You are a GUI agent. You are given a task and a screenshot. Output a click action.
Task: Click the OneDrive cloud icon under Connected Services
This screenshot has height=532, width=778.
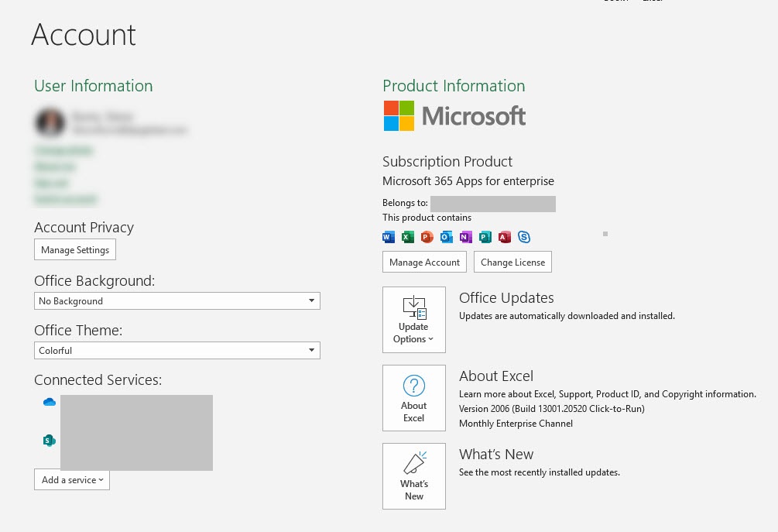(x=49, y=402)
